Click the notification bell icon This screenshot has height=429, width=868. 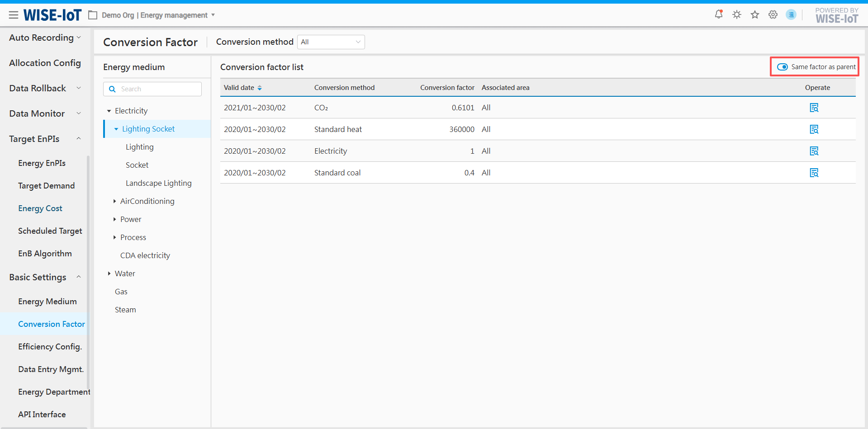click(x=718, y=14)
